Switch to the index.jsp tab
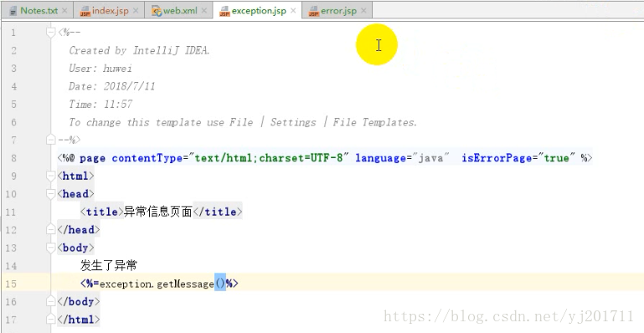The image size is (644, 333). pyautogui.click(x=109, y=10)
